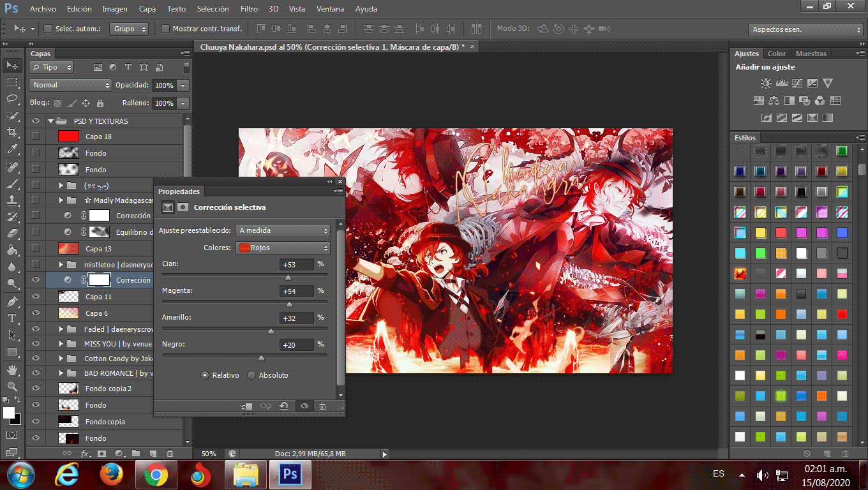The image size is (868, 490).
Task: Collapse the PSD Y TEXTURAS group arrow
Action: point(50,121)
